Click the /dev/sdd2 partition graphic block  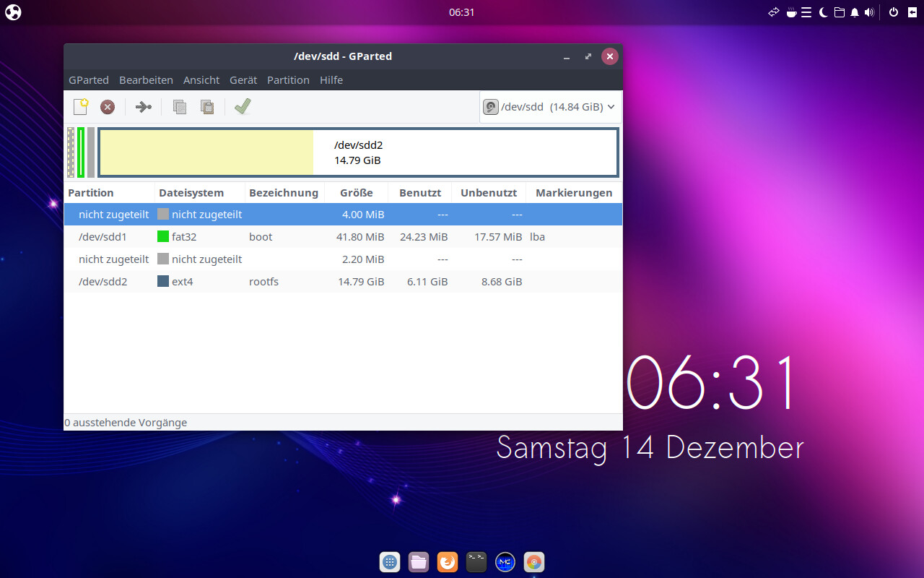click(x=358, y=152)
